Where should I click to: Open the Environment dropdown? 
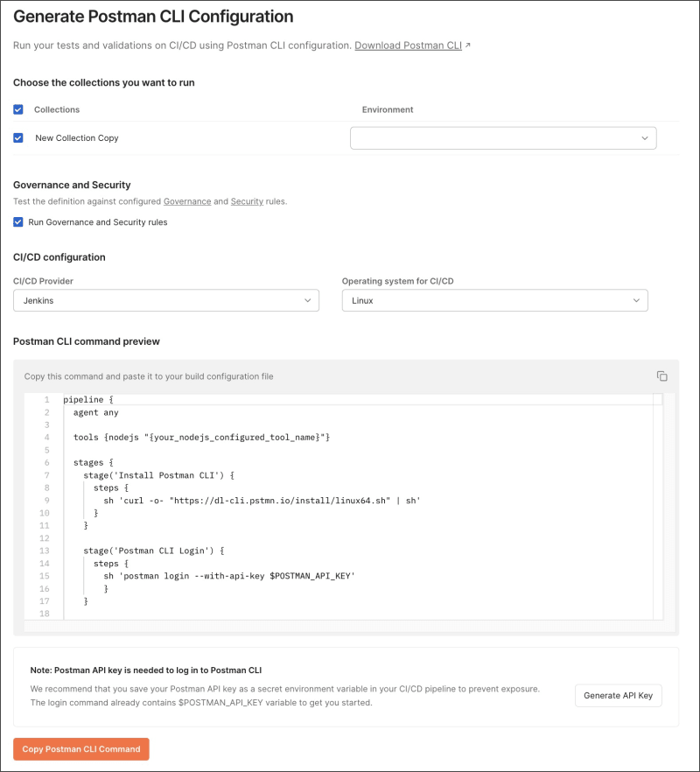[503, 138]
